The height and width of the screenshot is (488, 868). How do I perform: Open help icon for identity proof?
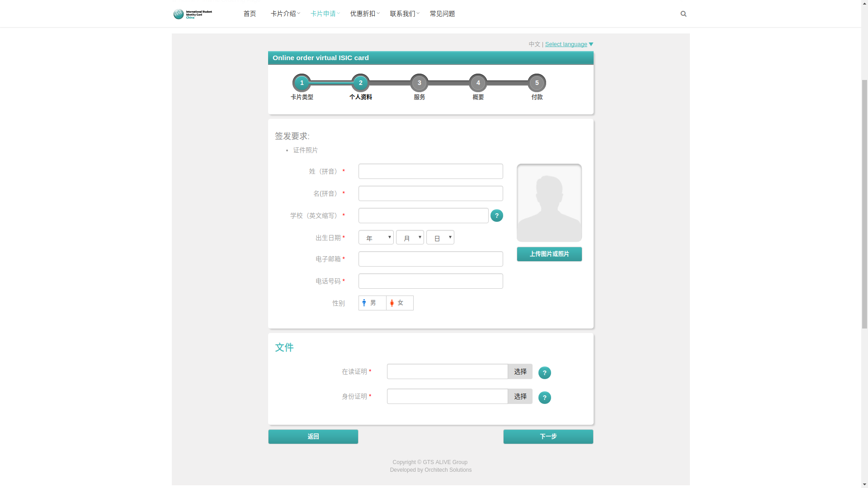click(x=544, y=398)
